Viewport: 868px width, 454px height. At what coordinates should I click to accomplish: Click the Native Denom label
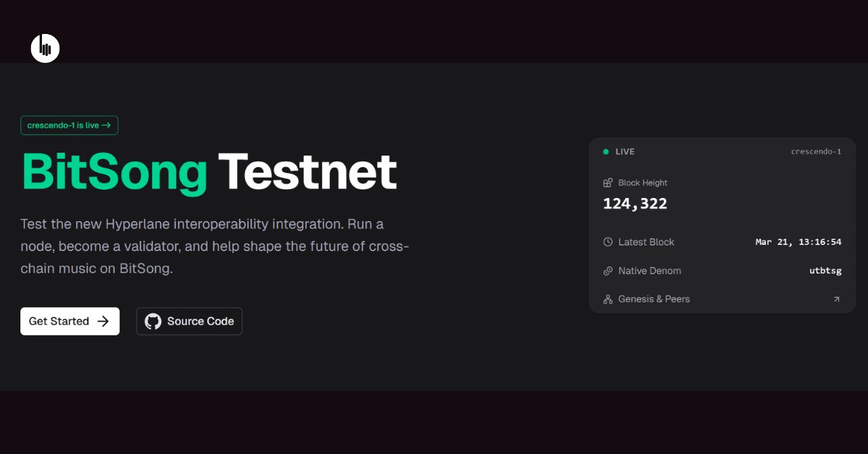pyautogui.click(x=650, y=271)
